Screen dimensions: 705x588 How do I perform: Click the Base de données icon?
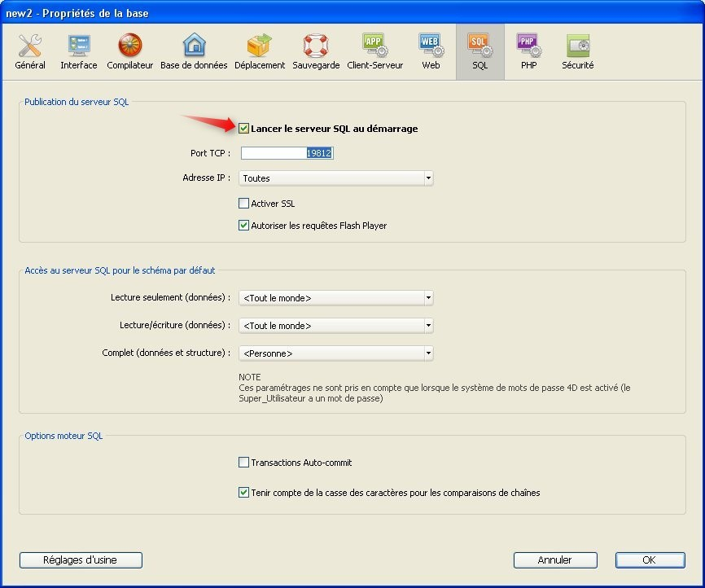point(194,46)
